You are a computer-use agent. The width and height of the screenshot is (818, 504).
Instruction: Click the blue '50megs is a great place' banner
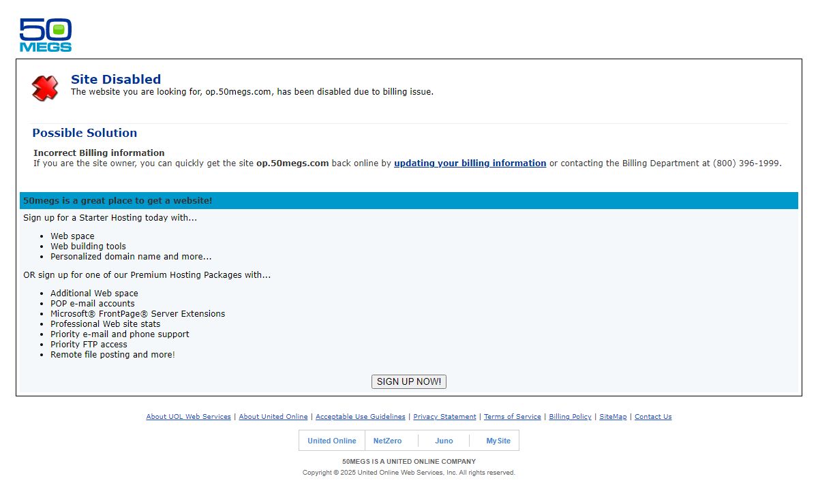pos(409,201)
